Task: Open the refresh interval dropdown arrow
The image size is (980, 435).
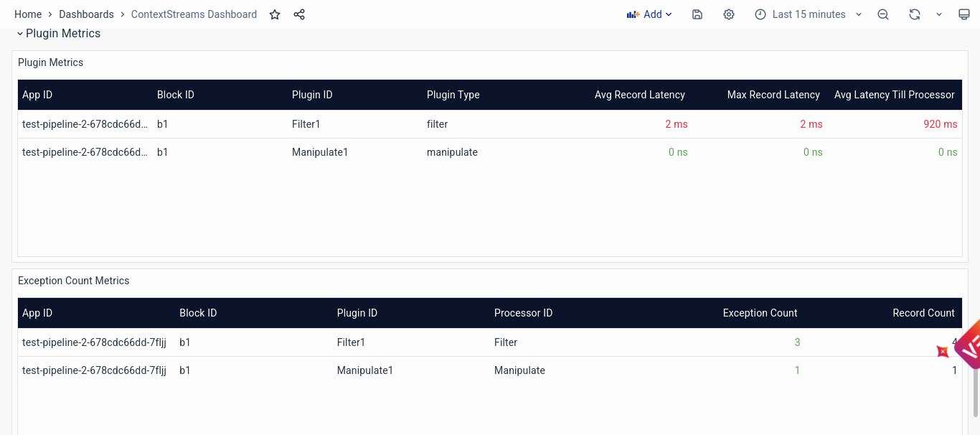Action: (939, 14)
